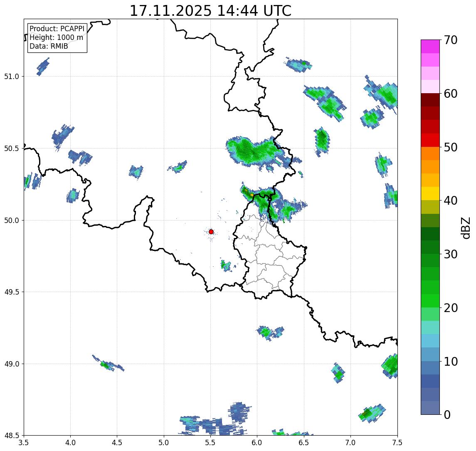
Task: Click the 'Height: 1000 m' legend line
Action: tap(56, 37)
